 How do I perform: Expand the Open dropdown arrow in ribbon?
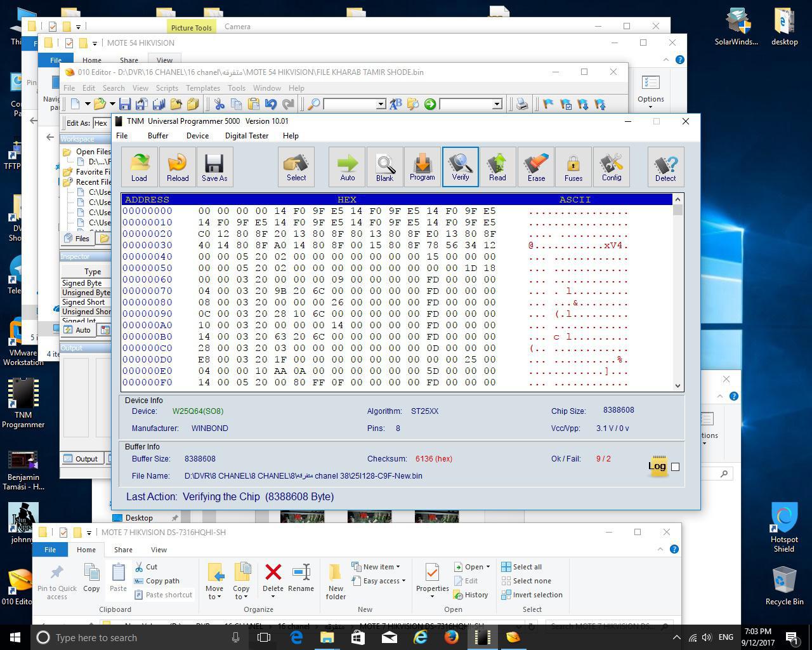click(487, 567)
